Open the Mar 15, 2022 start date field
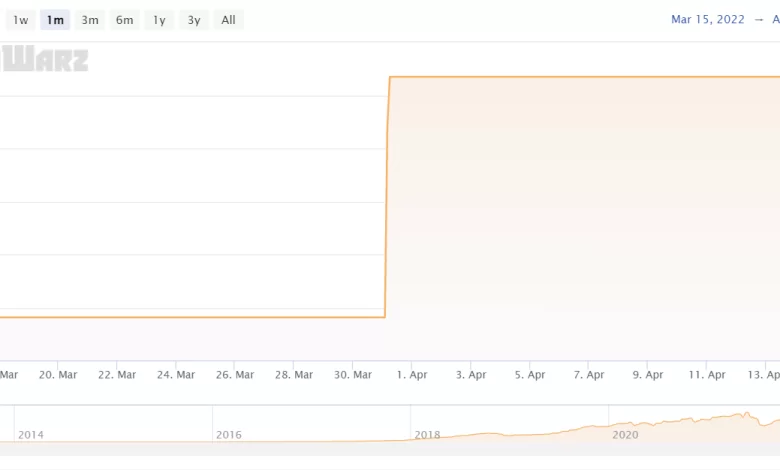The image size is (780, 470). tap(707, 20)
